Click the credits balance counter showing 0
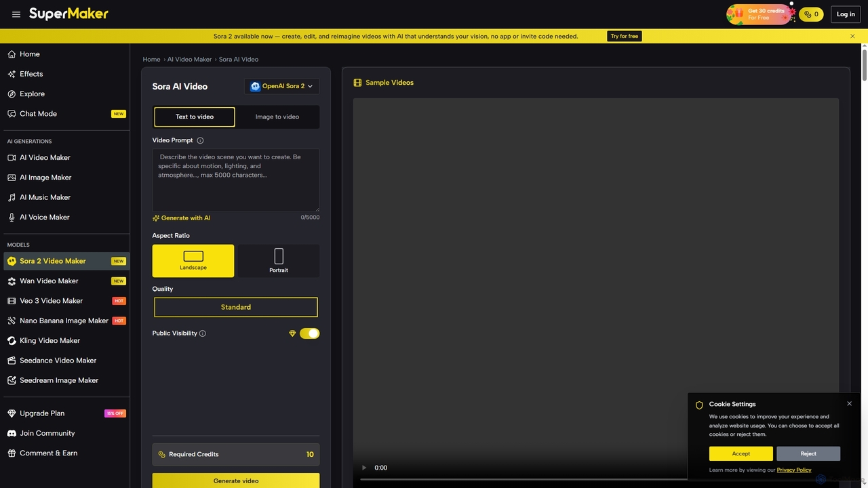868x488 pixels. pyautogui.click(x=810, y=14)
